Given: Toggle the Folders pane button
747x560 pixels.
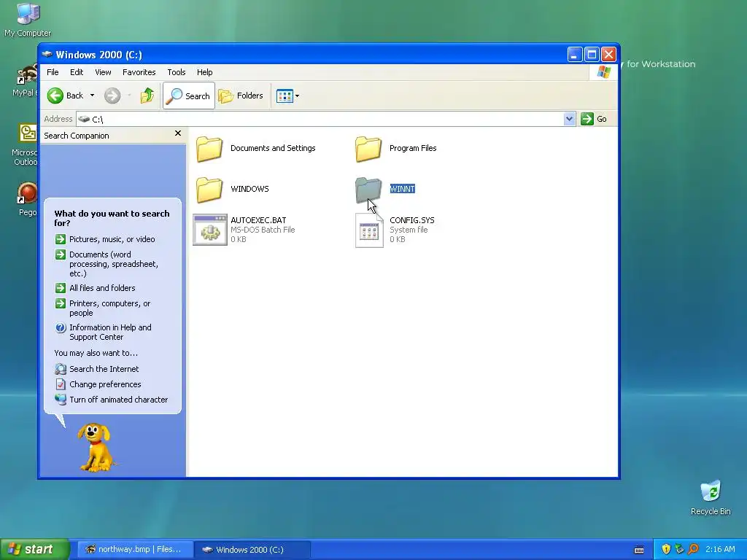Looking at the screenshot, I should tap(241, 96).
